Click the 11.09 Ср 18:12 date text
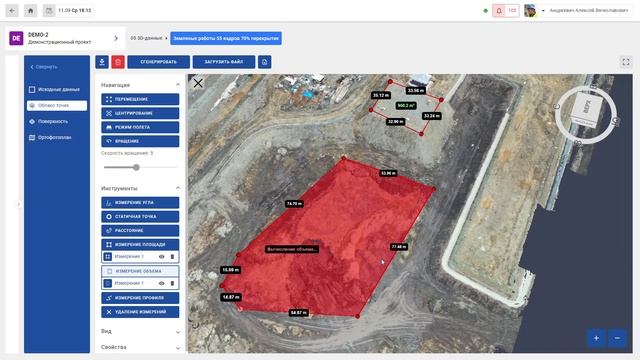Screen dimensions: 640x360 75,11
